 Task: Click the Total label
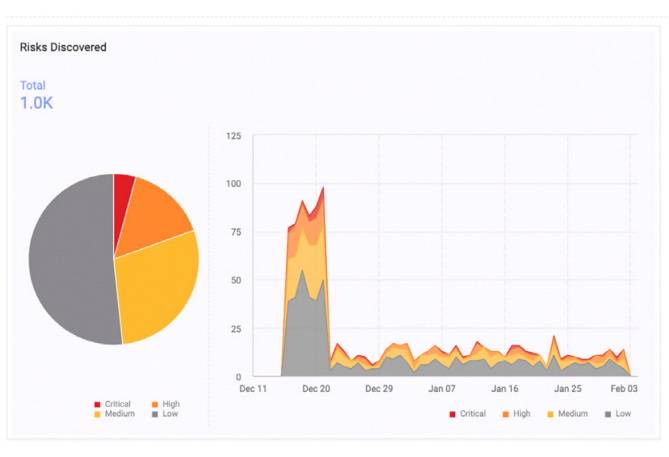pos(33,86)
